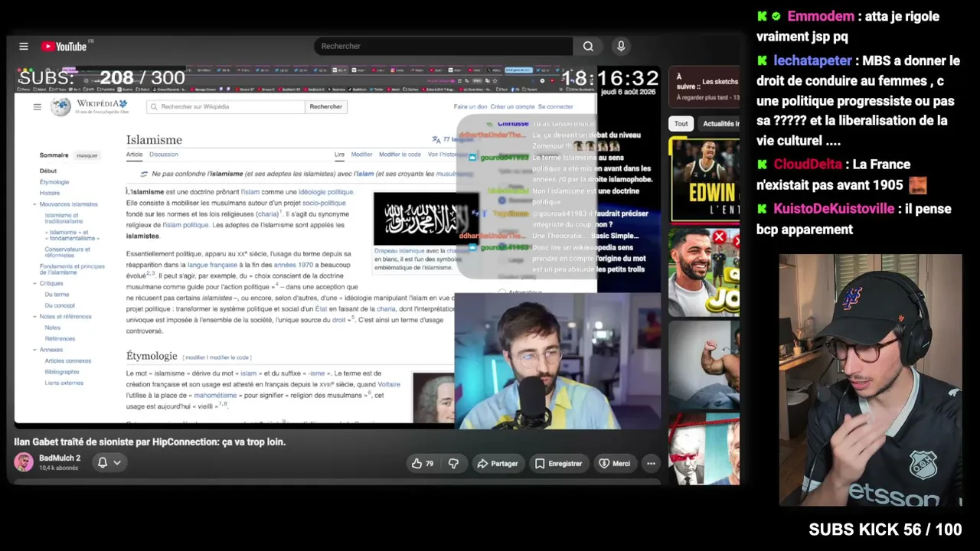
Task: Collapse Notes et références chevron
Action: (x=34, y=317)
